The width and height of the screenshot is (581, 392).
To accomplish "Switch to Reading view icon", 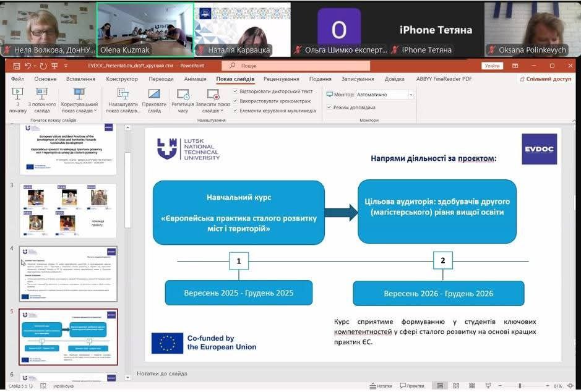I will [x=472, y=386].
